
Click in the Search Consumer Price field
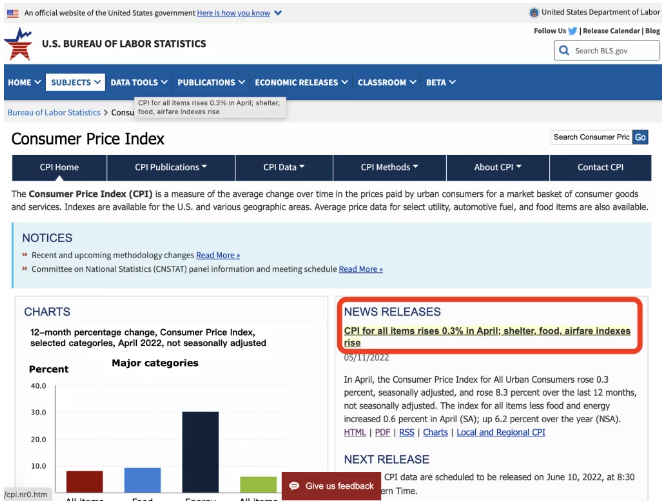click(x=591, y=137)
